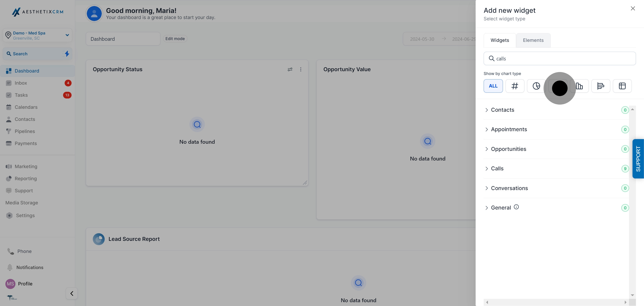The image size is (644, 306).
Task: Filter widgets by number chart type
Action: click(x=515, y=86)
